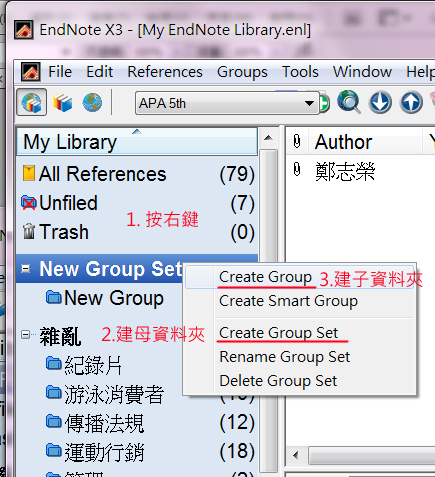The width and height of the screenshot is (435, 477).
Task: Collapse the 雜亂 group set expander
Action: pyautogui.click(x=25, y=334)
